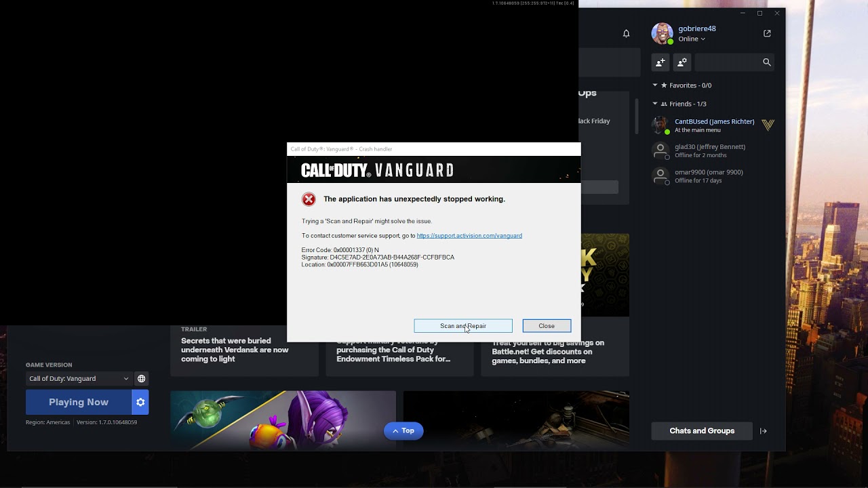Screen dimensions: 868x488
Task: Click the gobriere48 username text
Action: pos(697,28)
